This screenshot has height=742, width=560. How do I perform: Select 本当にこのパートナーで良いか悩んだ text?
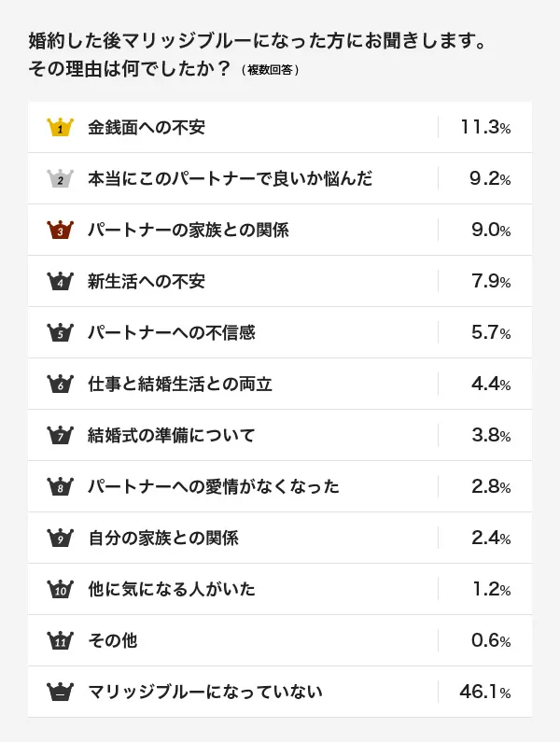230,179
